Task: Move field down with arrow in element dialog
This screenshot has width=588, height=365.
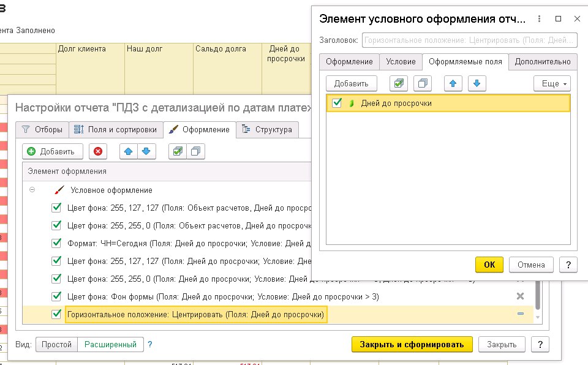Action: click(x=477, y=83)
